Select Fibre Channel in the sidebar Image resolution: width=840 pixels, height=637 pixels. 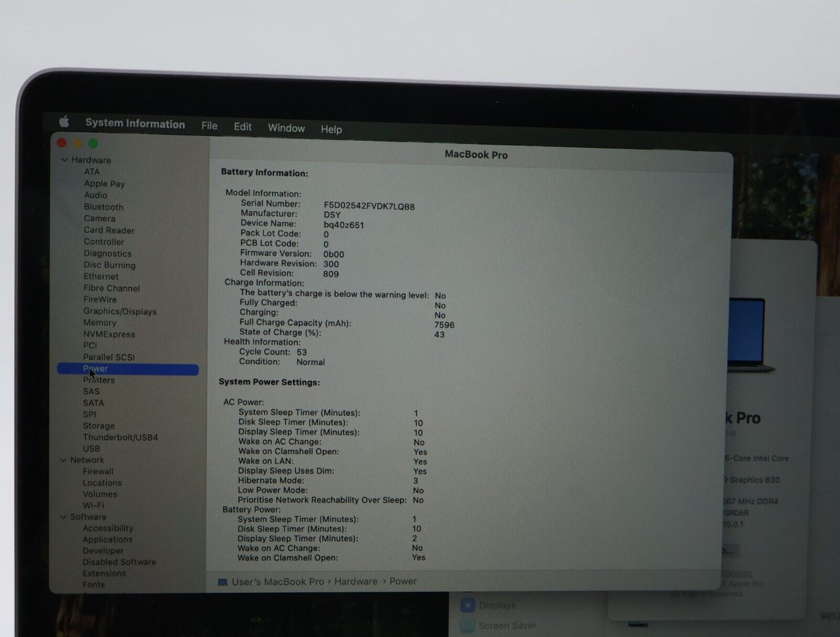[x=111, y=288]
